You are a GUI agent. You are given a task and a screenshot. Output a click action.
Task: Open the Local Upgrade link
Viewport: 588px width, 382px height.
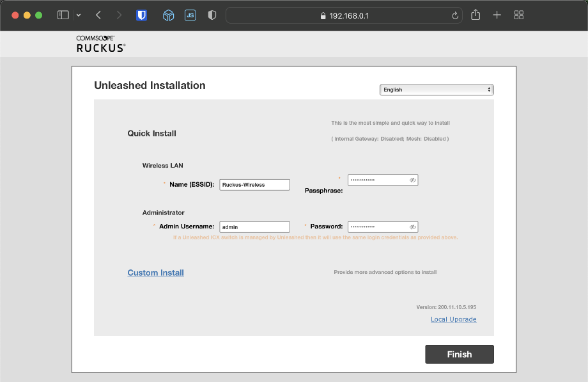pyautogui.click(x=453, y=319)
